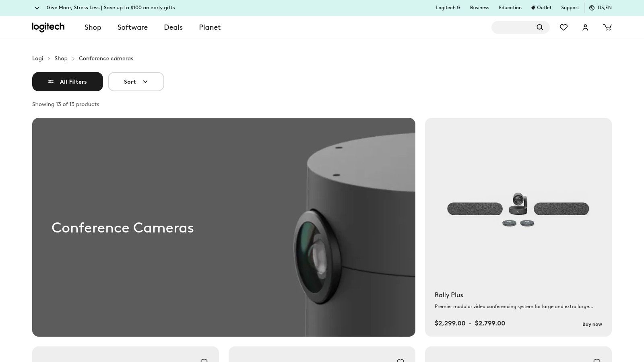Open the Planet menu
This screenshot has height=362, width=644.
pos(210,27)
